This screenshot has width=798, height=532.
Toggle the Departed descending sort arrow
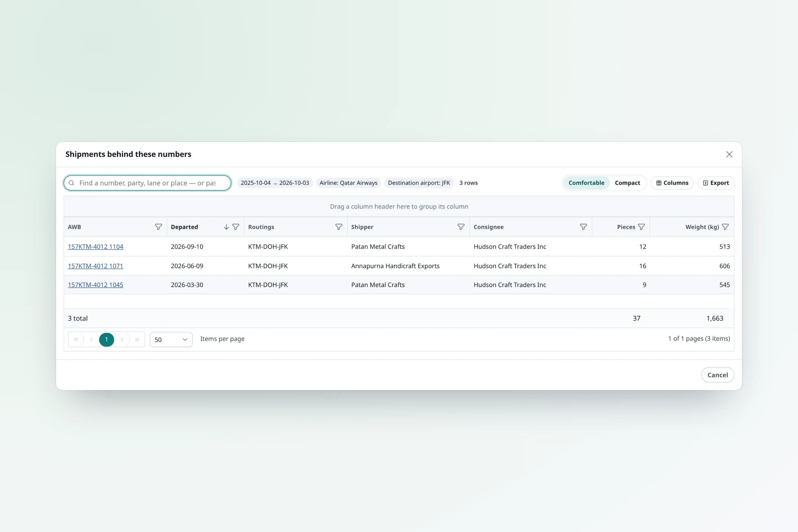[x=226, y=227]
